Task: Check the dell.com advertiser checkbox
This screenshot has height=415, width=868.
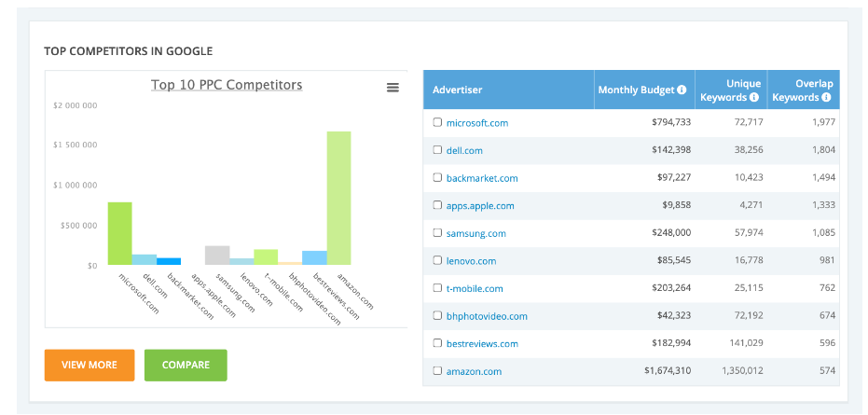Action: (437, 150)
